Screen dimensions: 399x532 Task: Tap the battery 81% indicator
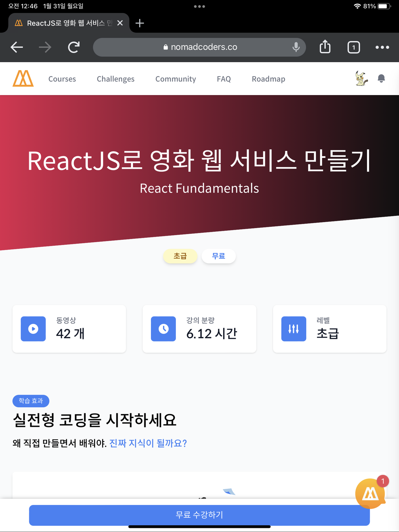(x=377, y=6)
